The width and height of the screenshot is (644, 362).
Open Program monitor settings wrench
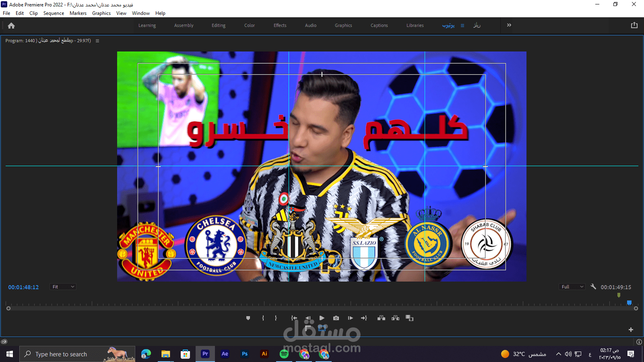click(593, 287)
